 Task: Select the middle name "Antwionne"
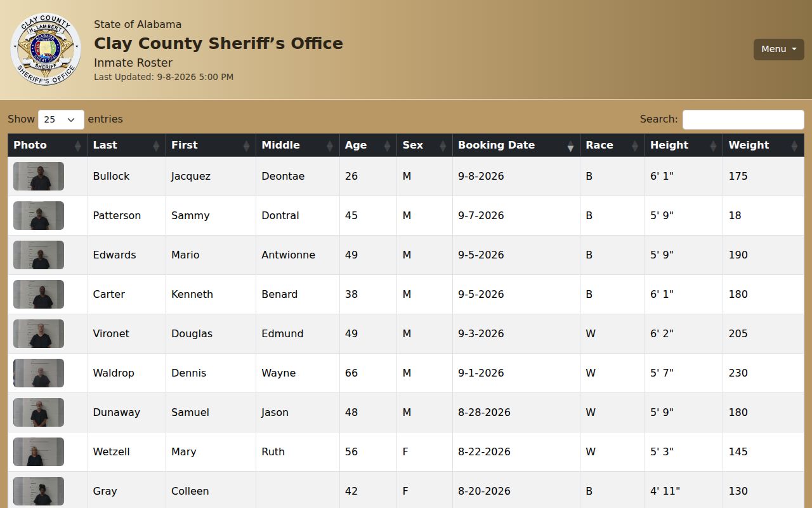click(288, 255)
